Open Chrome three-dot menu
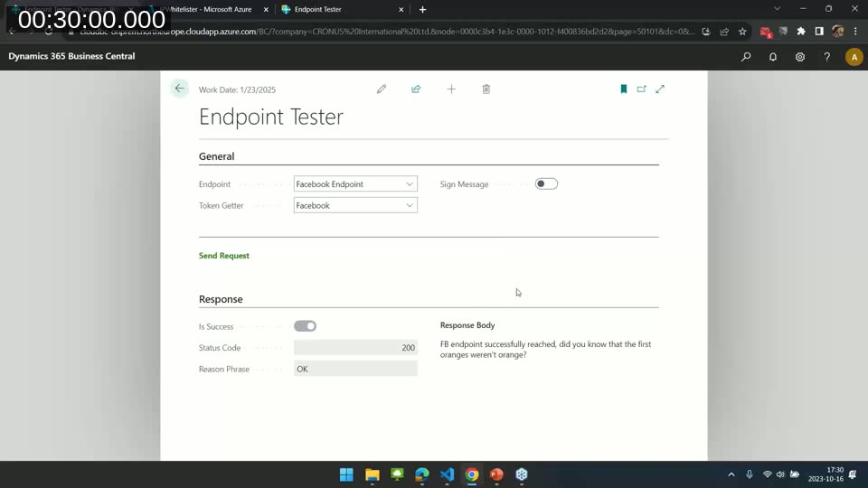 pos(855,32)
